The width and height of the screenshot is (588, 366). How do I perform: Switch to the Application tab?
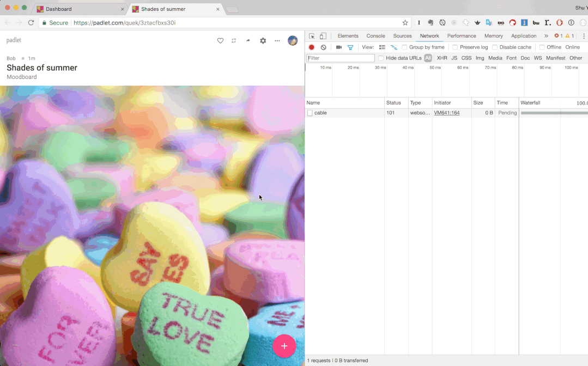[x=524, y=36]
